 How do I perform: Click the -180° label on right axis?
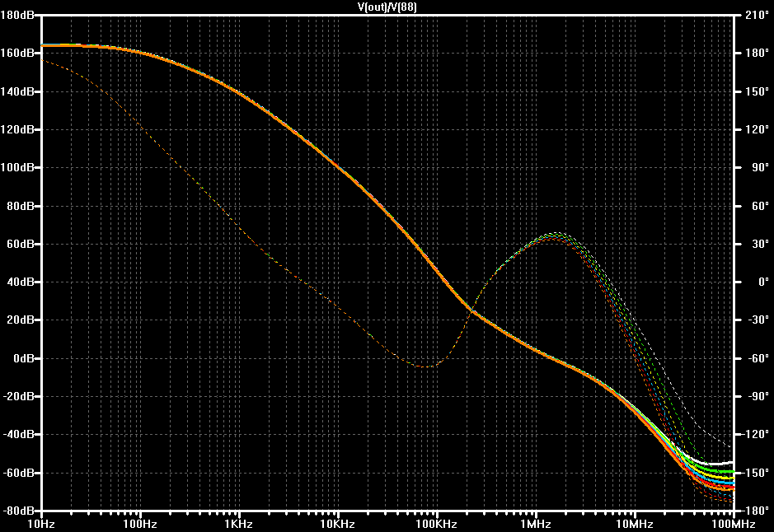point(755,510)
